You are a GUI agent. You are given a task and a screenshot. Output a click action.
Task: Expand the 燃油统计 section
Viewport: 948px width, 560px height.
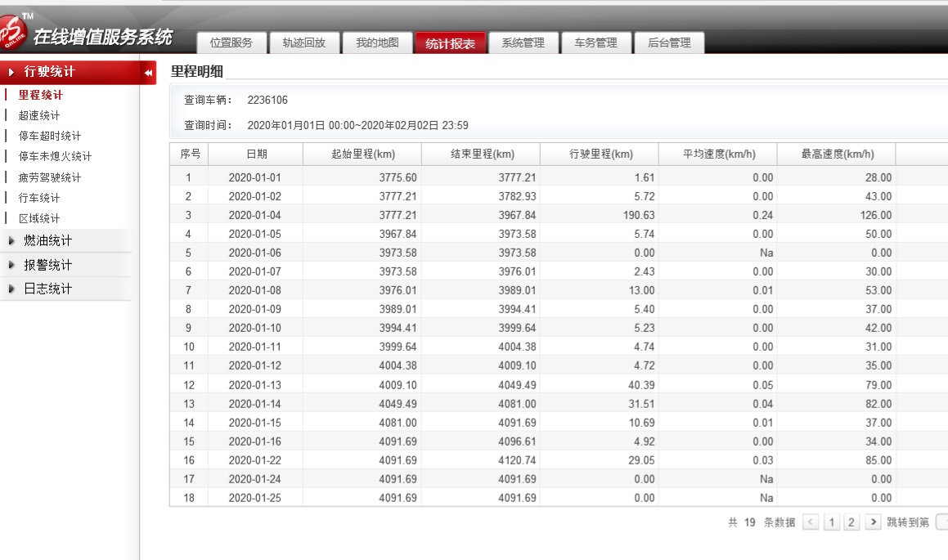click(47, 241)
